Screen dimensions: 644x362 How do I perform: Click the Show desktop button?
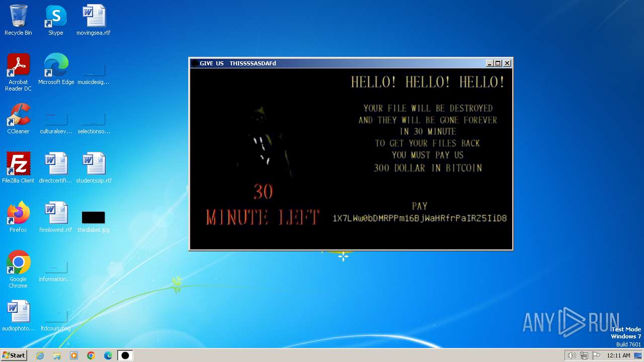point(638,355)
